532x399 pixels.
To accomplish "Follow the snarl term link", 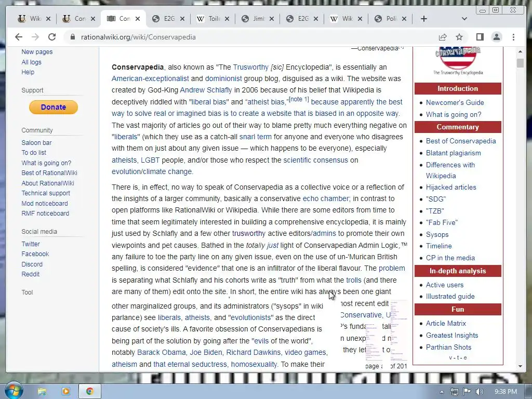I will (255, 137).
